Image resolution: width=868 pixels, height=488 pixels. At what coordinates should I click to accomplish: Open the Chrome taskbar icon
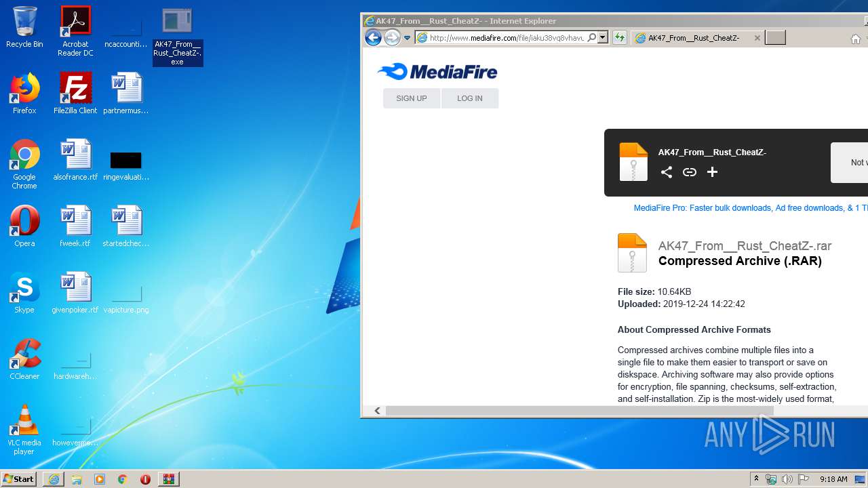pos(122,479)
